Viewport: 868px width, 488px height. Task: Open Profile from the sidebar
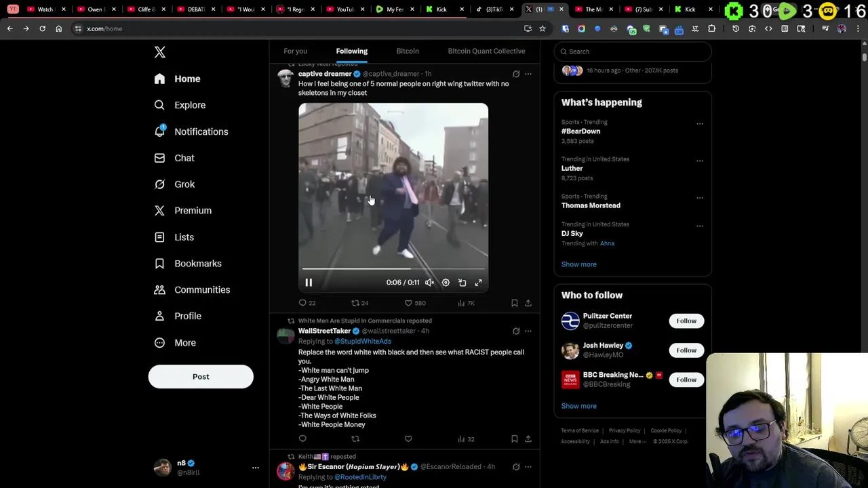178,316
